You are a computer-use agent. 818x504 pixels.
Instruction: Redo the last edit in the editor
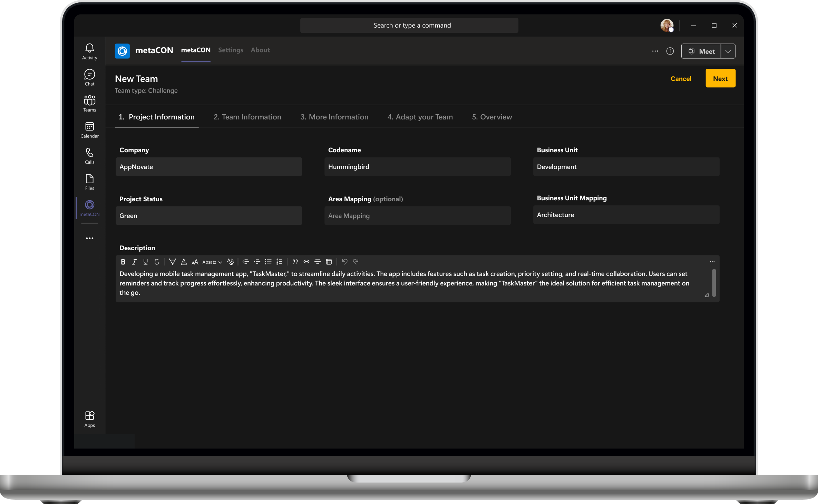(x=356, y=261)
